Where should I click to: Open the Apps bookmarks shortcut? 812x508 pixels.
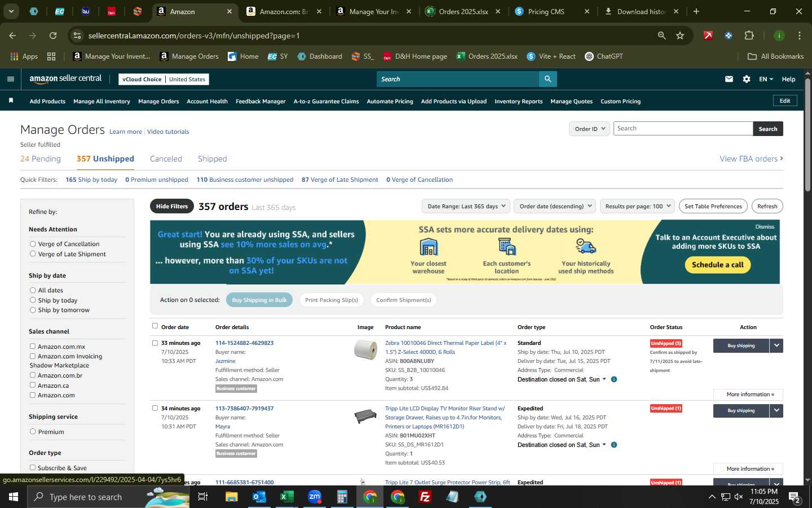click(x=24, y=56)
